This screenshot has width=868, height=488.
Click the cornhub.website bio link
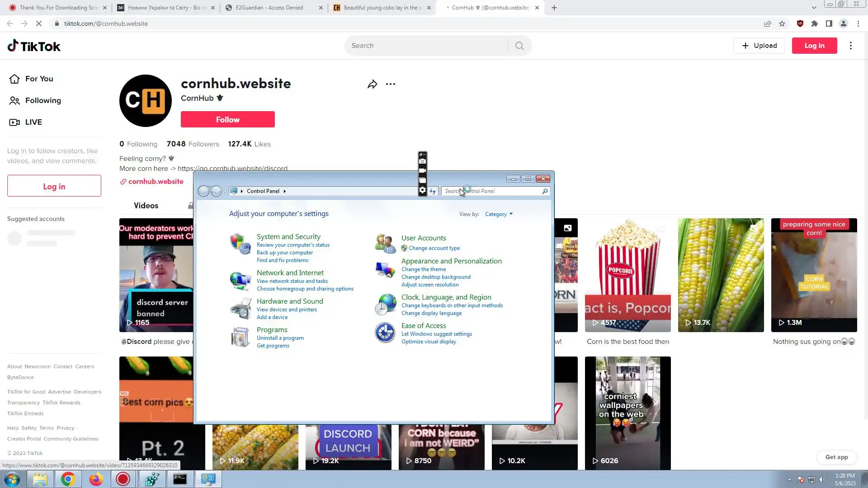coord(156,182)
